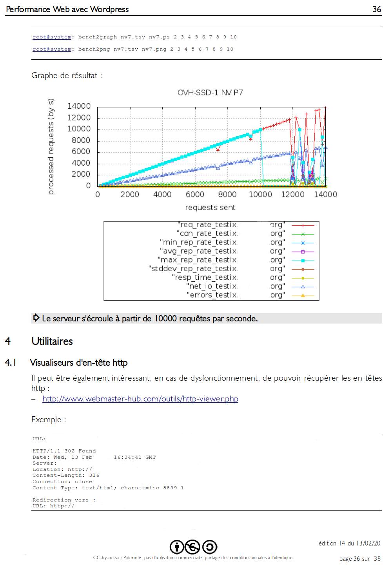Open the root@system link on the bench2graph line
Viewport: 392px width, 569px height.
[x=52, y=37]
